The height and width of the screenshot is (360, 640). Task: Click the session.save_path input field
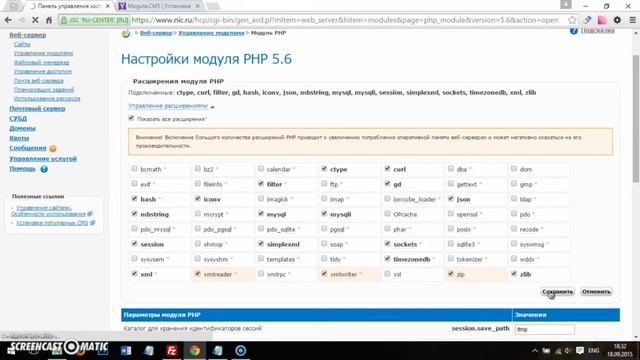tap(544, 329)
